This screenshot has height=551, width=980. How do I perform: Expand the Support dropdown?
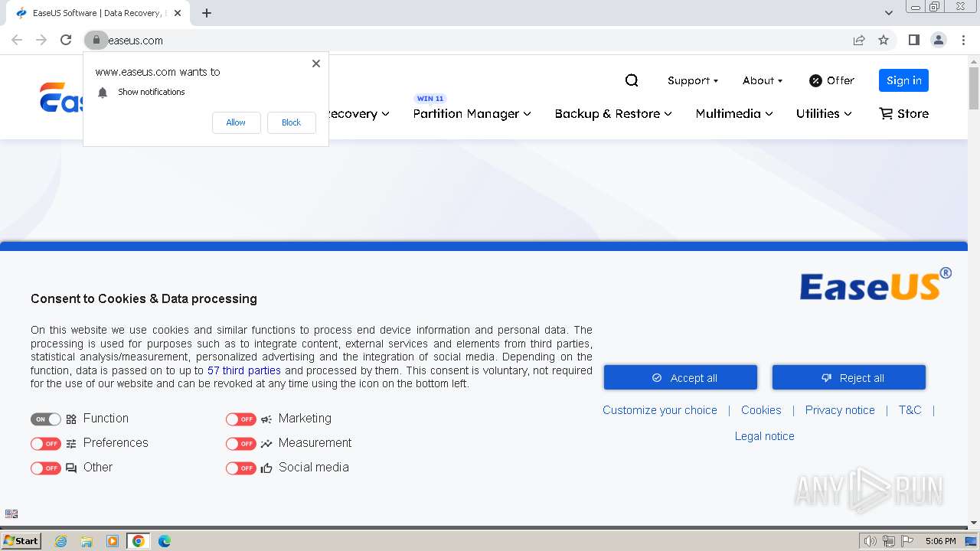pyautogui.click(x=693, y=80)
